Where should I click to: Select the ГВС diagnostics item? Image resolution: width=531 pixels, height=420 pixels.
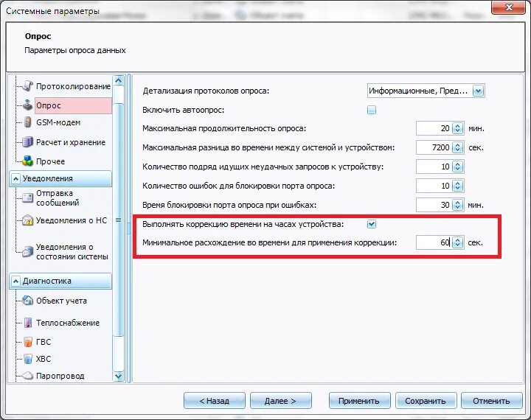[x=44, y=342]
